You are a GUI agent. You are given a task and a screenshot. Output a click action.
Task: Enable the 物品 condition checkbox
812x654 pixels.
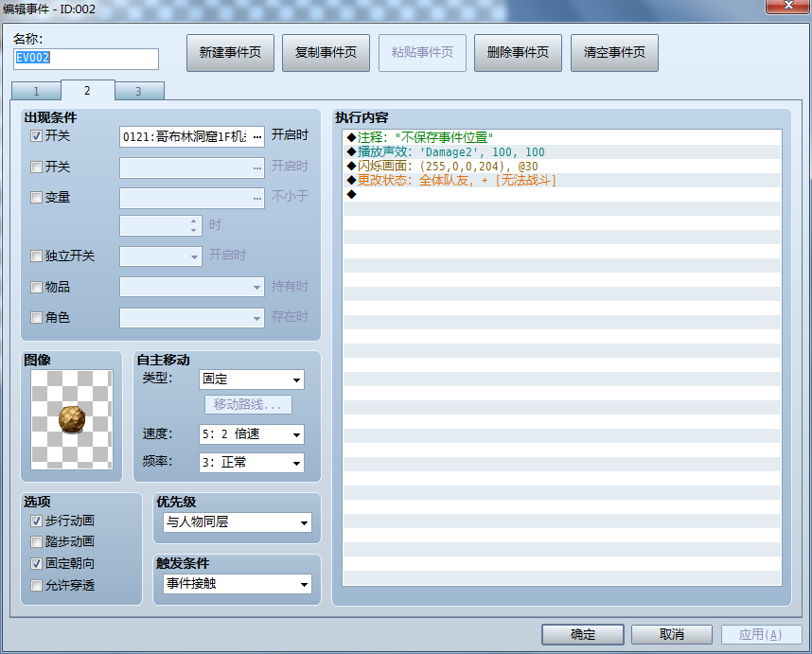coord(36,288)
